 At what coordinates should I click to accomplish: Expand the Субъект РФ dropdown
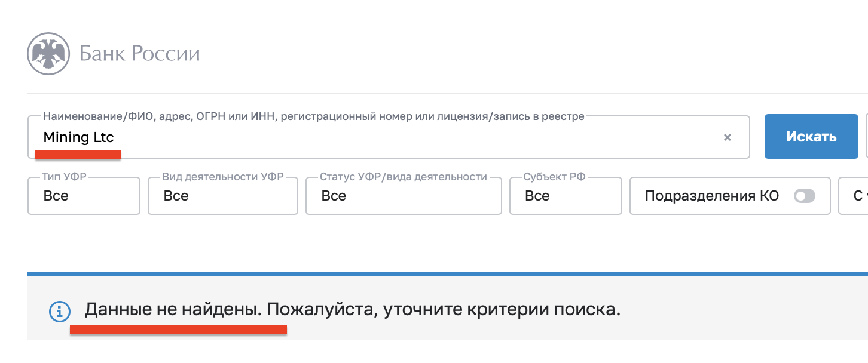tap(565, 196)
